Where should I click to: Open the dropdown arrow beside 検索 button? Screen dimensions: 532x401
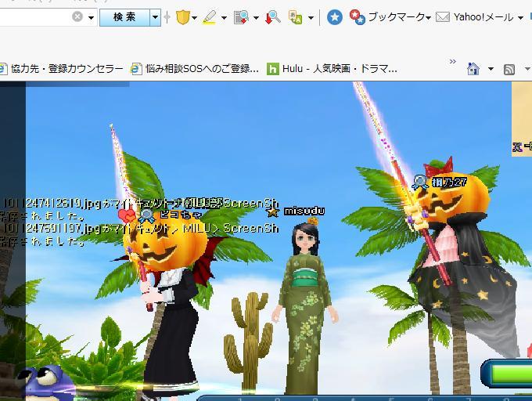(155, 17)
